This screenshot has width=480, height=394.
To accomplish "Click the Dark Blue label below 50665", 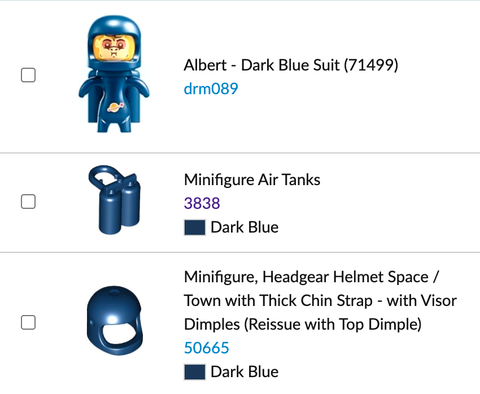I will click(244, 372).
